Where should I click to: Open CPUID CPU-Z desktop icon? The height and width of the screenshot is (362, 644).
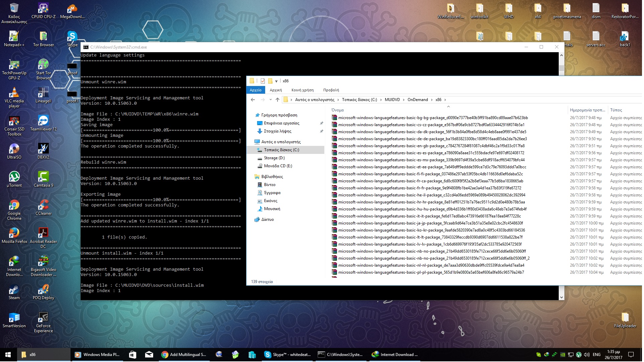click(43, 11)
